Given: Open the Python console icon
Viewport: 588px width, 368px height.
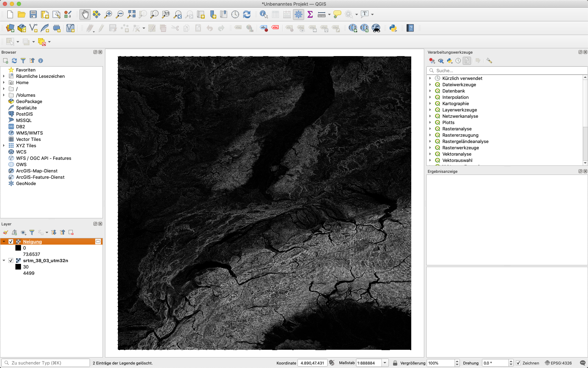Looking at the screenshot, I should (x=393, y=28).
